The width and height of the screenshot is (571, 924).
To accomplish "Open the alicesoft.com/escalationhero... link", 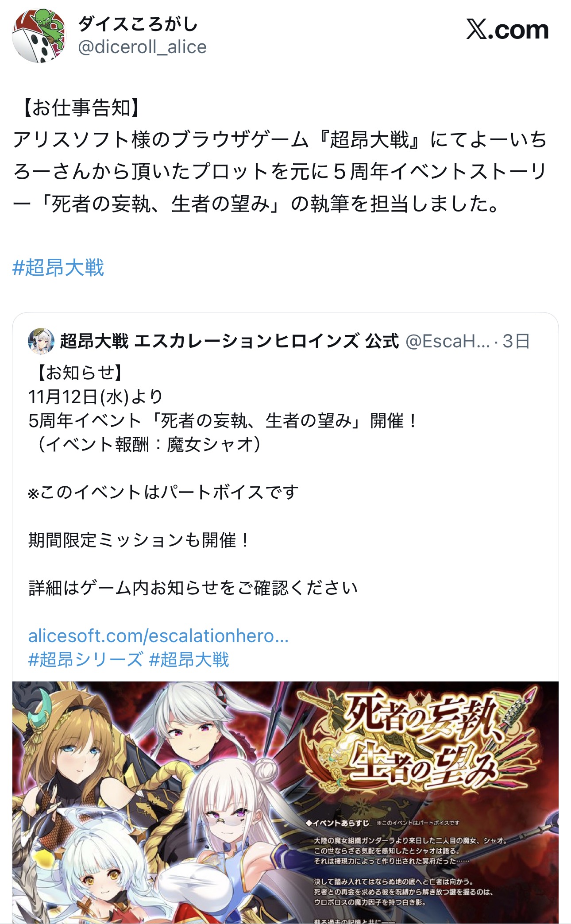I will tap(158, 636).
